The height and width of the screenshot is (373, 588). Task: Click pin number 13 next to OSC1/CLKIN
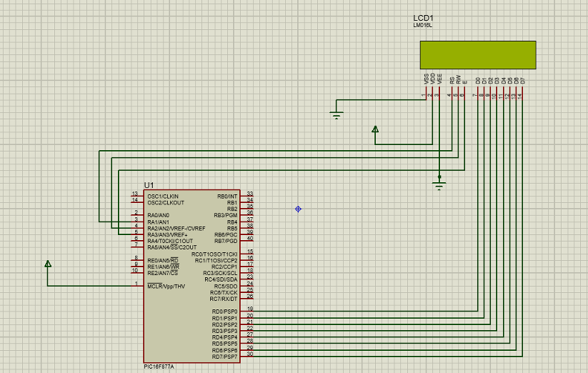(x=134, y=194)
